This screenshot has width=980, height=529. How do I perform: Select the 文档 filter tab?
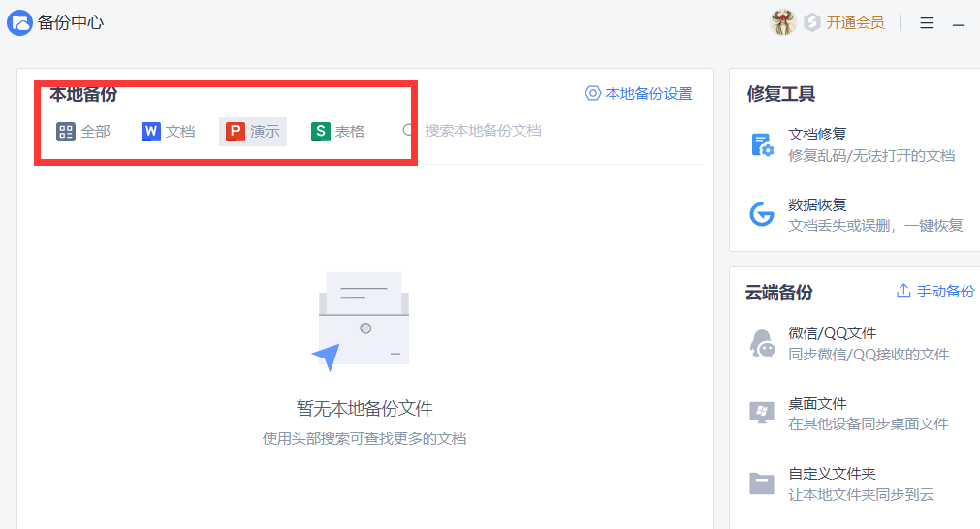[x=168, y=131]
